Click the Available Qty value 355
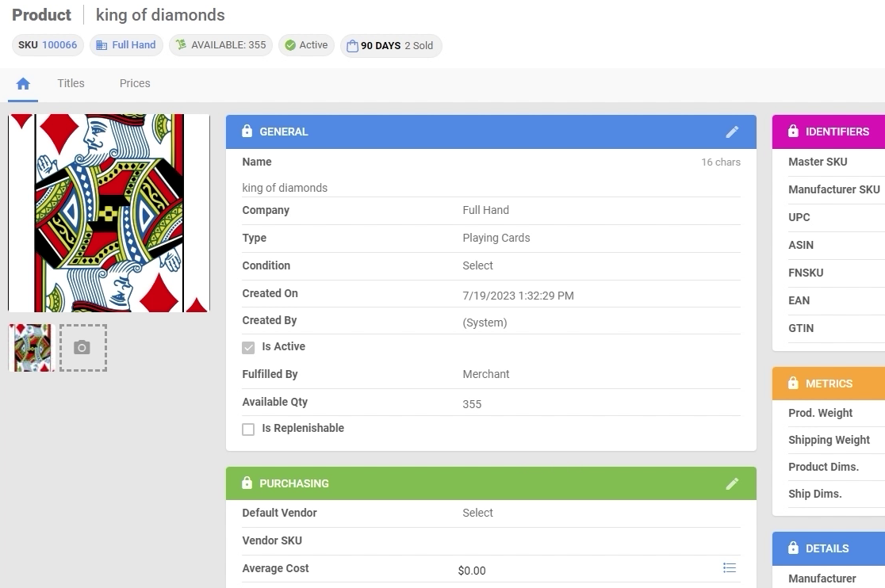Image resolution: width=885 pixels, height=588 pixels. point(472,404)
